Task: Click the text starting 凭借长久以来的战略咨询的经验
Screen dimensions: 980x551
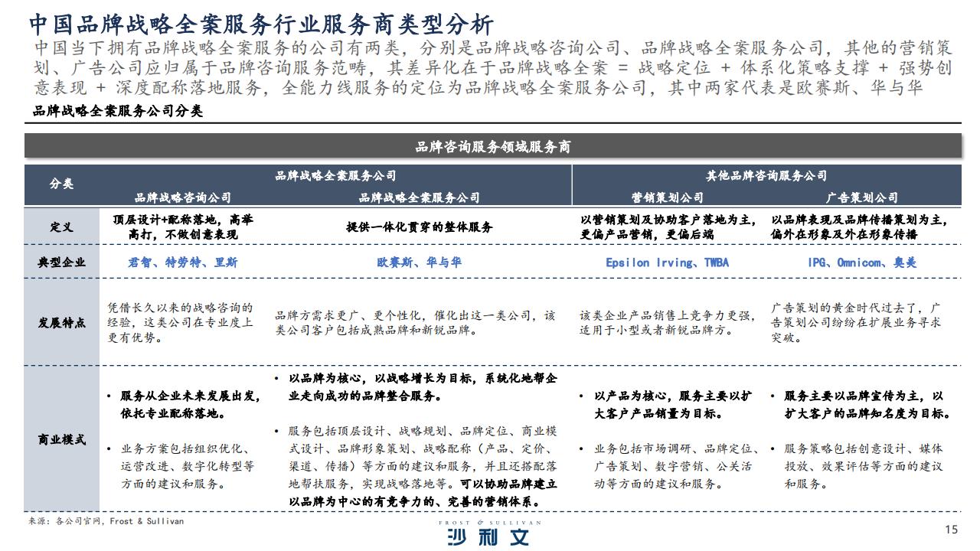Action: [x=181, y=322]
